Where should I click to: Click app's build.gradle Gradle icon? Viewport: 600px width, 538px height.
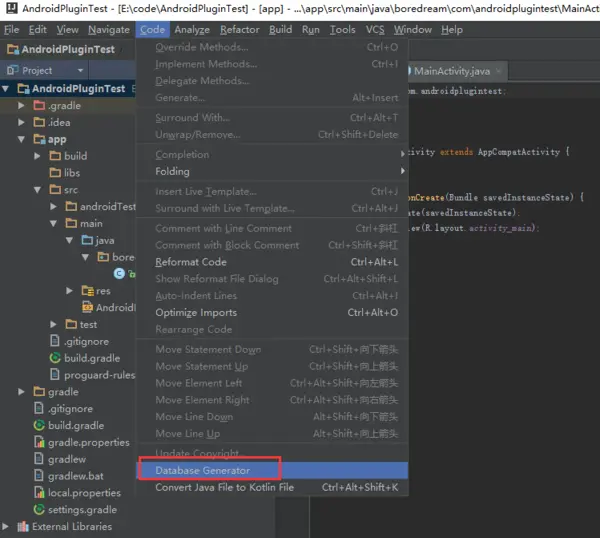click(x=55, y=358)
